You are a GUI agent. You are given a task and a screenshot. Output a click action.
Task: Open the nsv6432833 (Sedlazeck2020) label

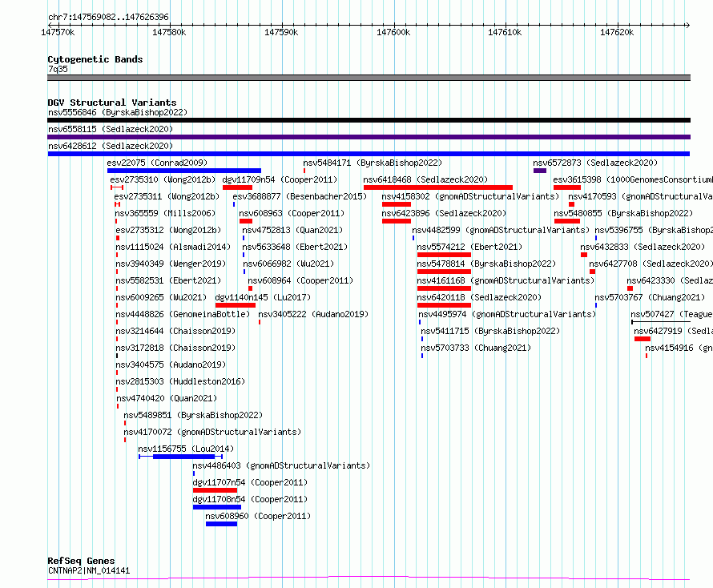643,247
